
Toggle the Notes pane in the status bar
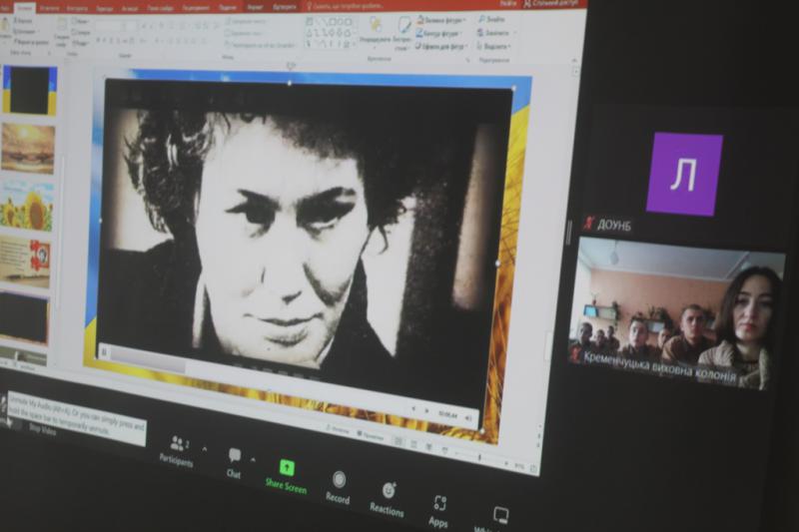tap(339, 430)
